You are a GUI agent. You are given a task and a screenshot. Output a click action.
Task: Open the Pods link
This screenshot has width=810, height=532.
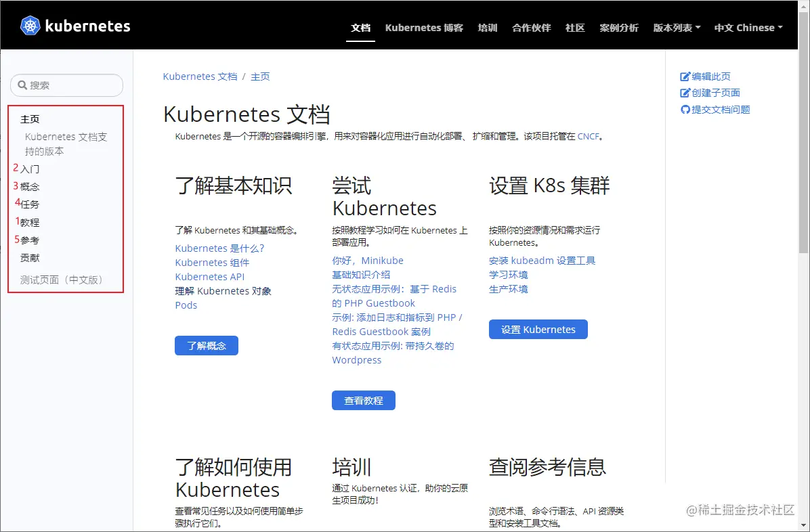pyautogui.click(x=186, y=305)
